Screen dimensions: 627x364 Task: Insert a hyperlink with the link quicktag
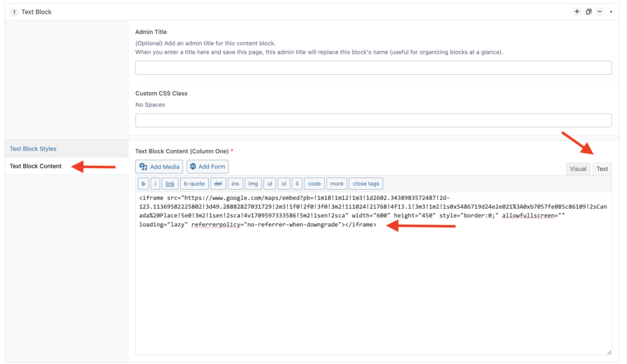click(x=170, y=184)
